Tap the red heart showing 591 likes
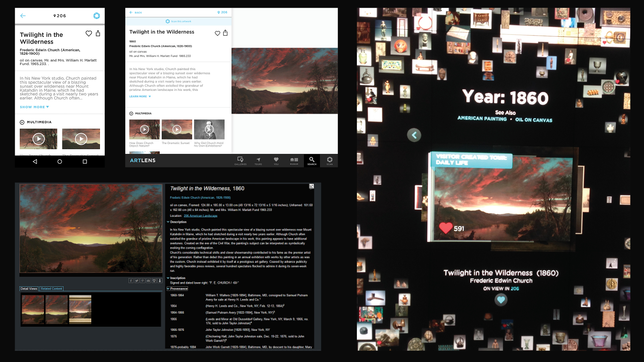The height and width of the screenshot is (362, 644). [x=446, y=228]
